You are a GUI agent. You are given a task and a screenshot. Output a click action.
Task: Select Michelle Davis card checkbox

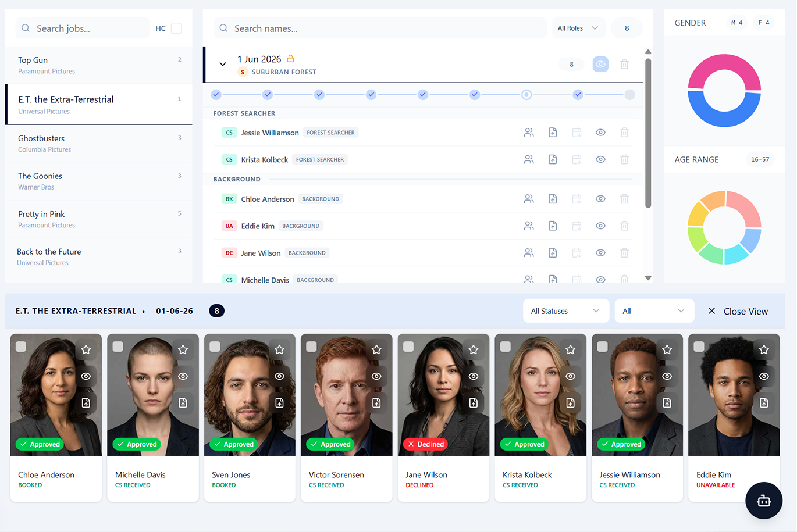[x=118, y=347]
